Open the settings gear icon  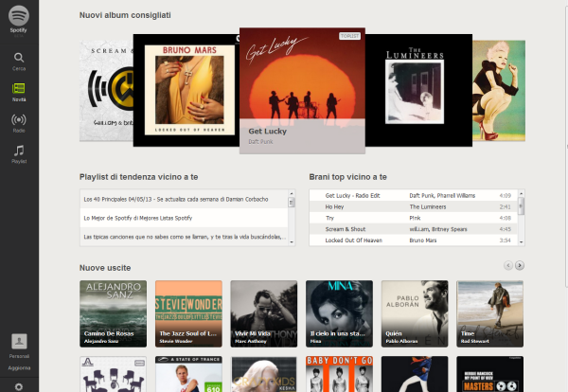(x=19, y=387)
